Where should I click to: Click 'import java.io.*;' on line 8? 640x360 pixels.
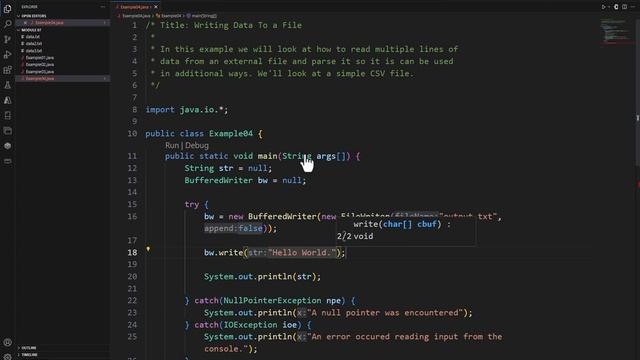point(187,109)
